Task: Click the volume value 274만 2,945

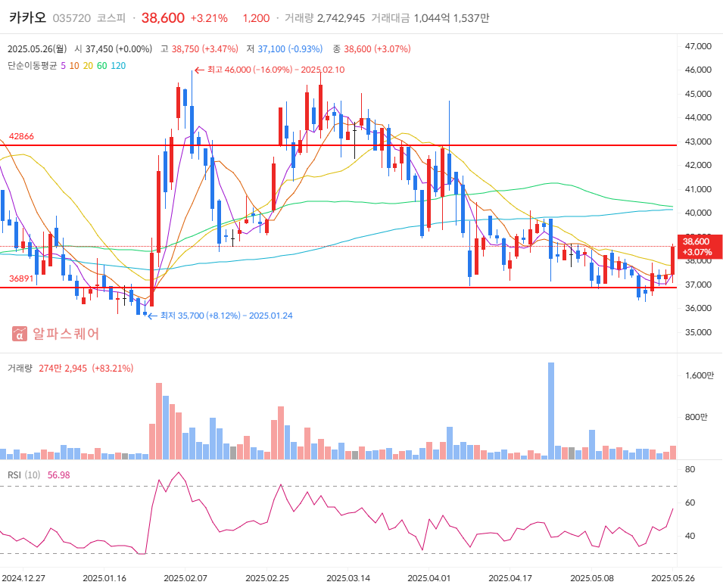Action: [63, 369]
